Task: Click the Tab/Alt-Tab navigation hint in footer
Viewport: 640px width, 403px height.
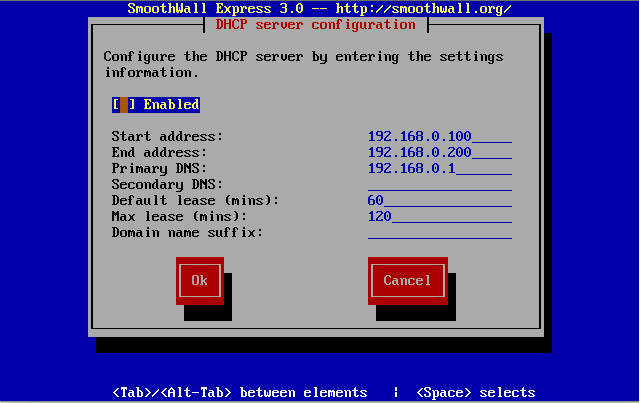Action: point(239,392)
